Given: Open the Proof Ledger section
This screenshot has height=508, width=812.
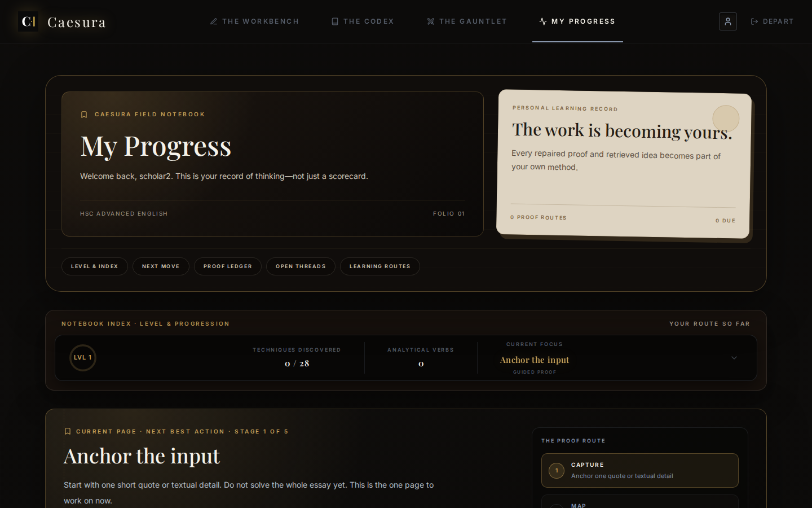Looking at the screenshot, I should click(x=228, y=266).
